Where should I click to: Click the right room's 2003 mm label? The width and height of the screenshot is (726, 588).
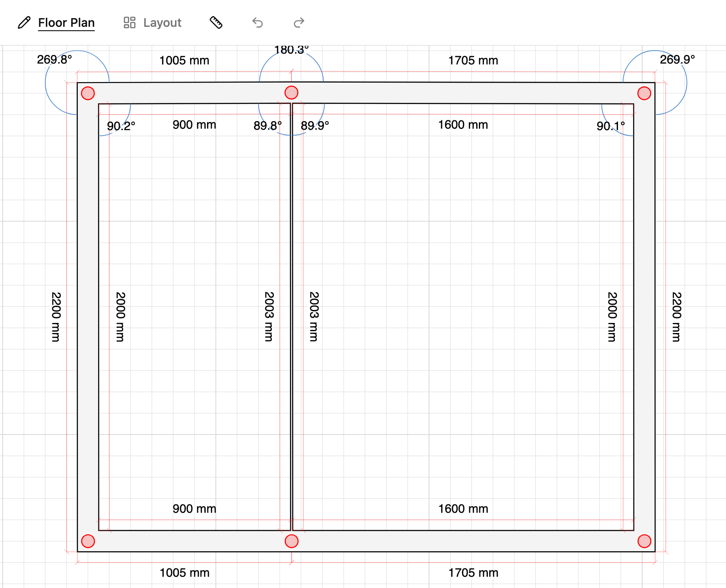pos(314,317)
